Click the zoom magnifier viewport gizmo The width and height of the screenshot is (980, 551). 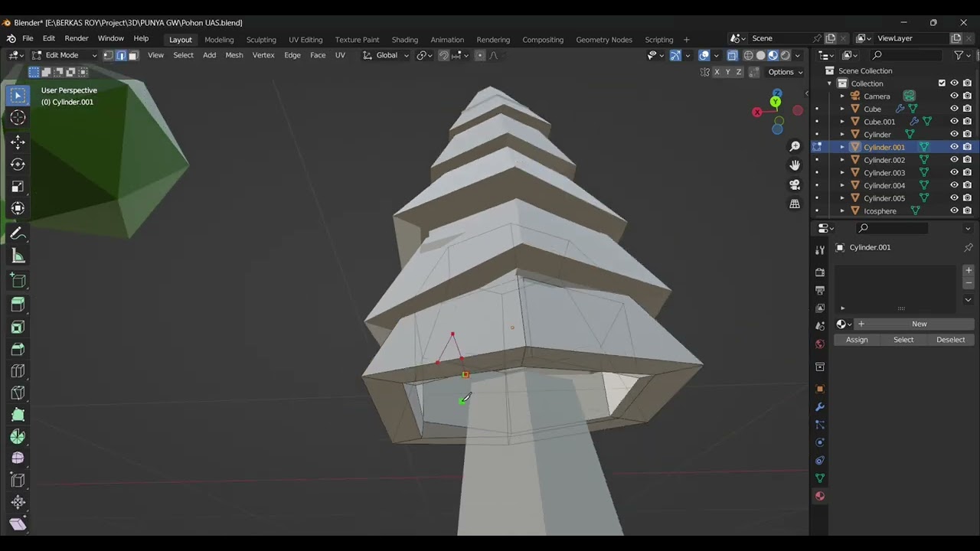[x=795, y=146]
